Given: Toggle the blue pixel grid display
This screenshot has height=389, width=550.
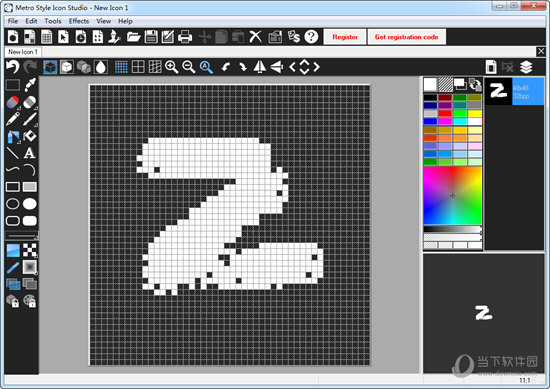Looking at the screenshot, I should [x=121, y=67].
